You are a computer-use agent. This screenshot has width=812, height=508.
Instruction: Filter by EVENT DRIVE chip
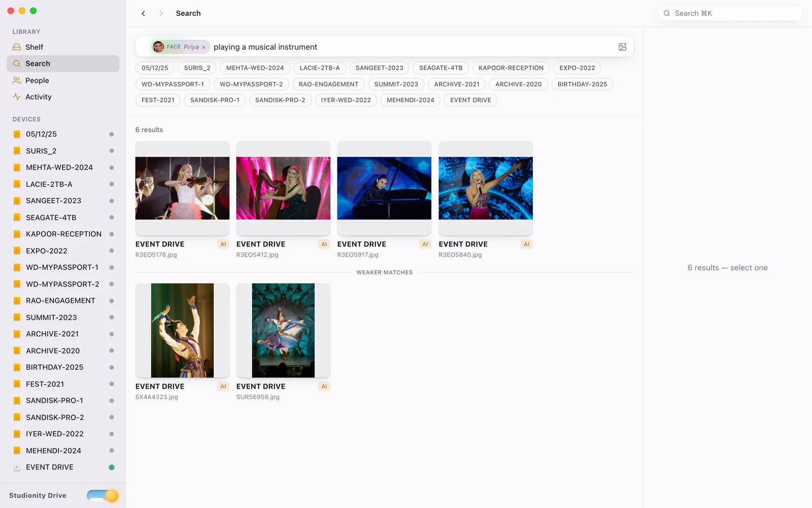[470, 100]
